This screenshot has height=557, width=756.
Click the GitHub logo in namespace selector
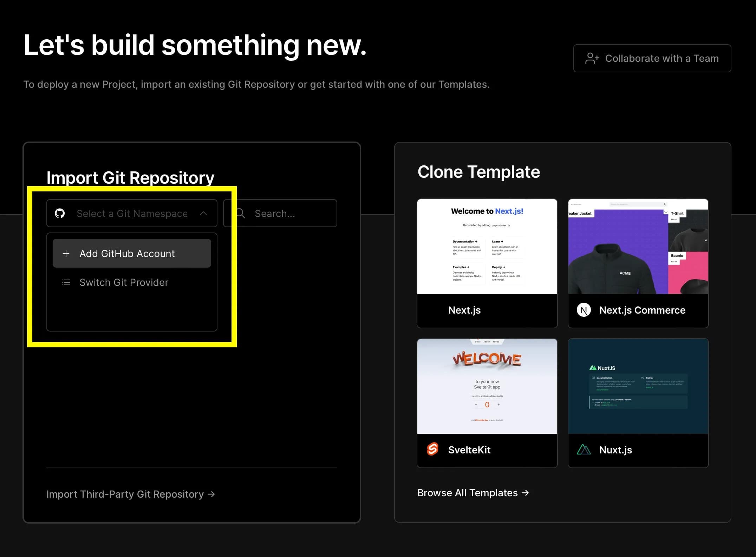[60, 213]
